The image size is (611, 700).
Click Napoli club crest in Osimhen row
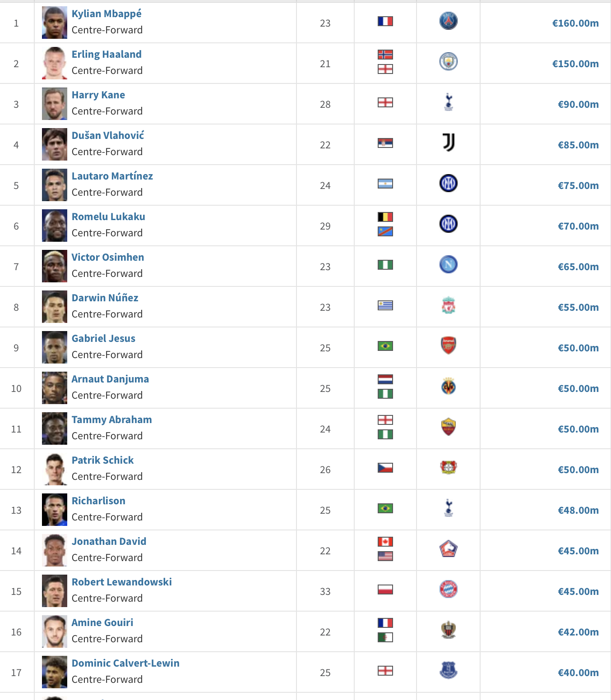(448, 264)
